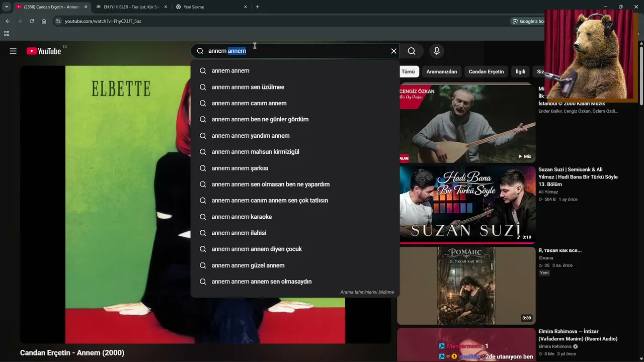Select suggestion 'annem annem şarkısı'
Viewport: 644px width, 362px height.
point(295,168)
